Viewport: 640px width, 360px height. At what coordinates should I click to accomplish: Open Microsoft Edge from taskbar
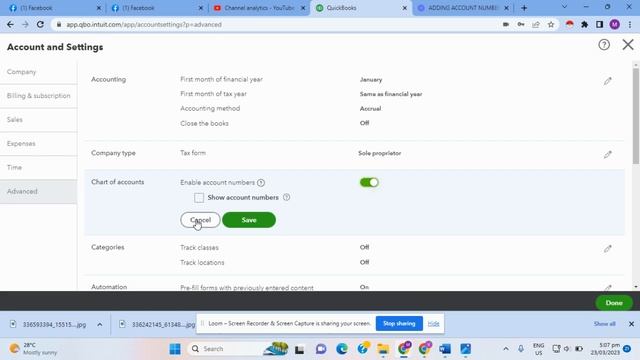click(342, 349)
